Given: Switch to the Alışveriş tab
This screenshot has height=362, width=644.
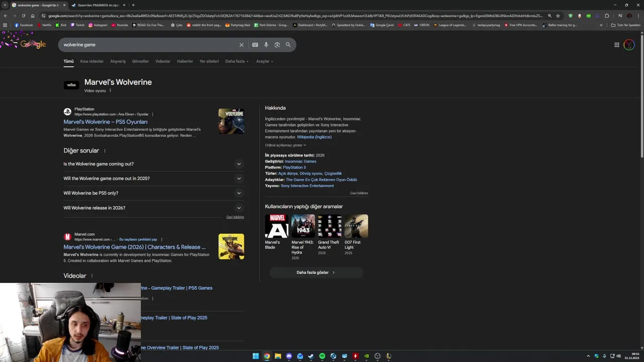Looking at the screenshot, I should tap(118, 61).
